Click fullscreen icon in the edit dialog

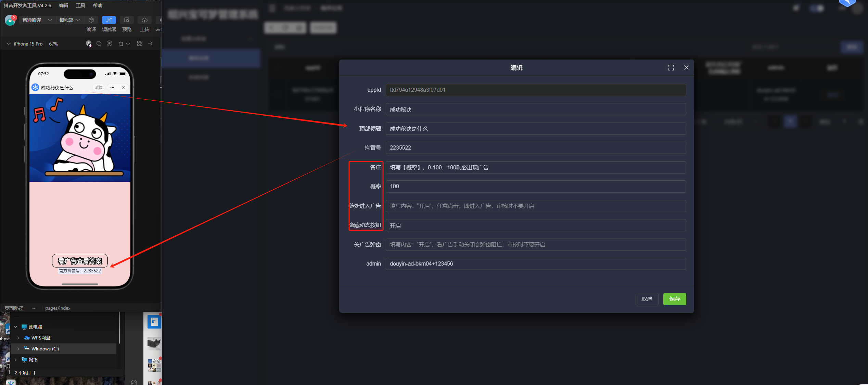click(x=671, y=68)
